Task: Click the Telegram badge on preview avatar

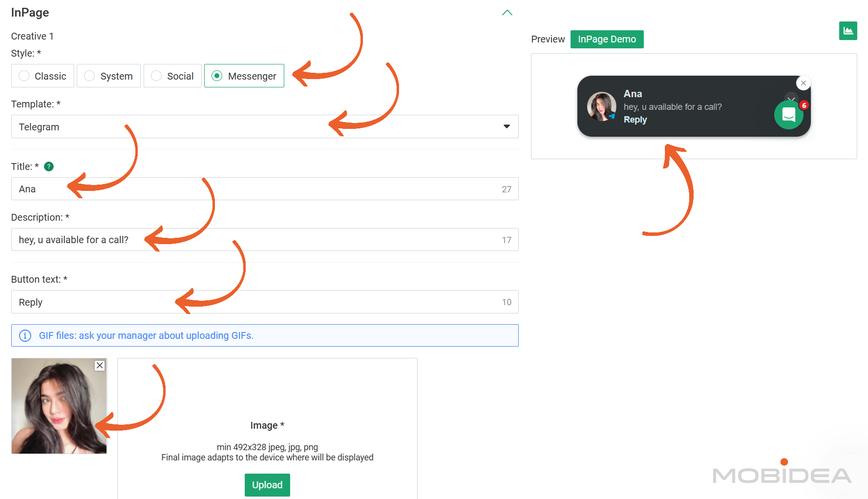Action: tap(612, 117)
